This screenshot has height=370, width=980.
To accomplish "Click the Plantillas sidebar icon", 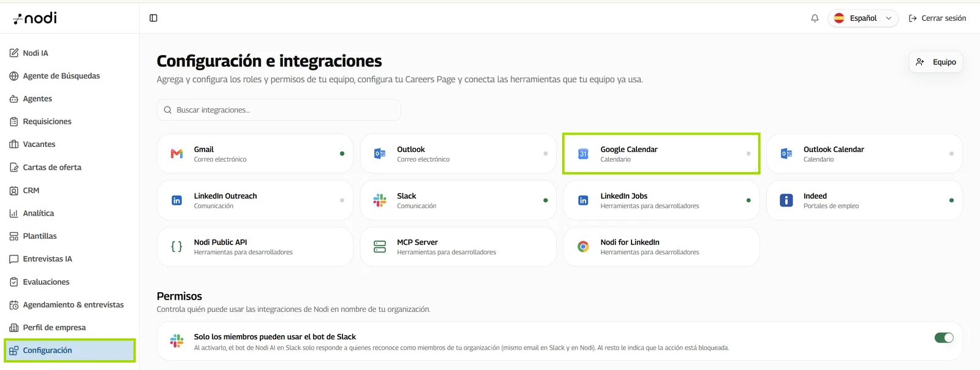I will pyautogui.click(x=14, y=236).
